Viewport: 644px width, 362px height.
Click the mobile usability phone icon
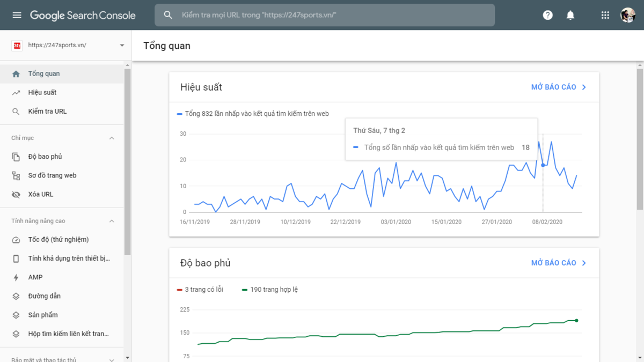[x=16, y=258]
